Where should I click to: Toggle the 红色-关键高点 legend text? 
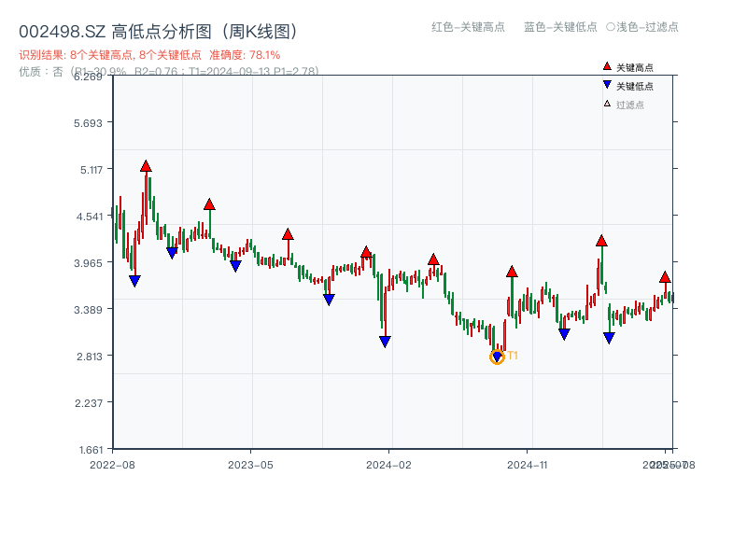click(468, 27)
